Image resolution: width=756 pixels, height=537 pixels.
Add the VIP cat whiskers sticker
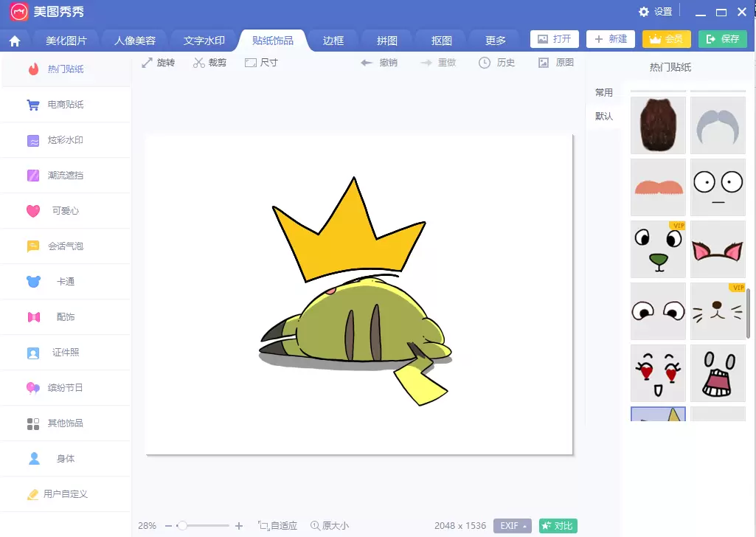pyautogui.click(x=718, y=311)
